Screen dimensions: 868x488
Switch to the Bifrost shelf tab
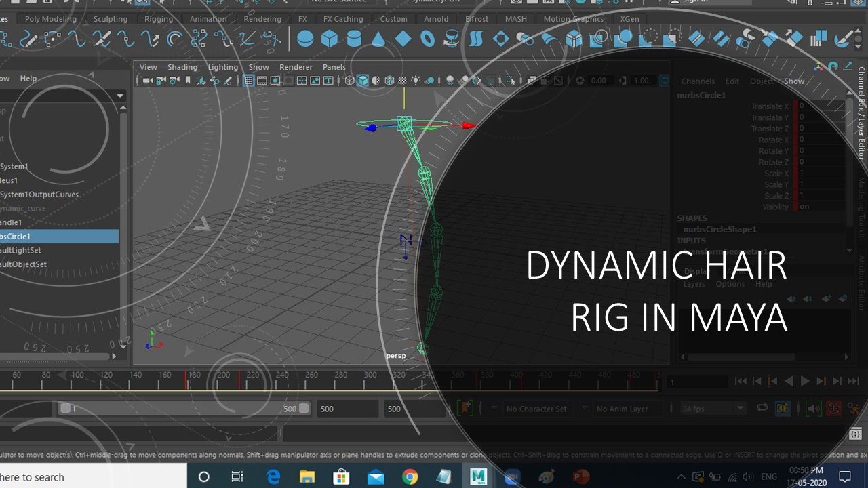pos(477,19)
